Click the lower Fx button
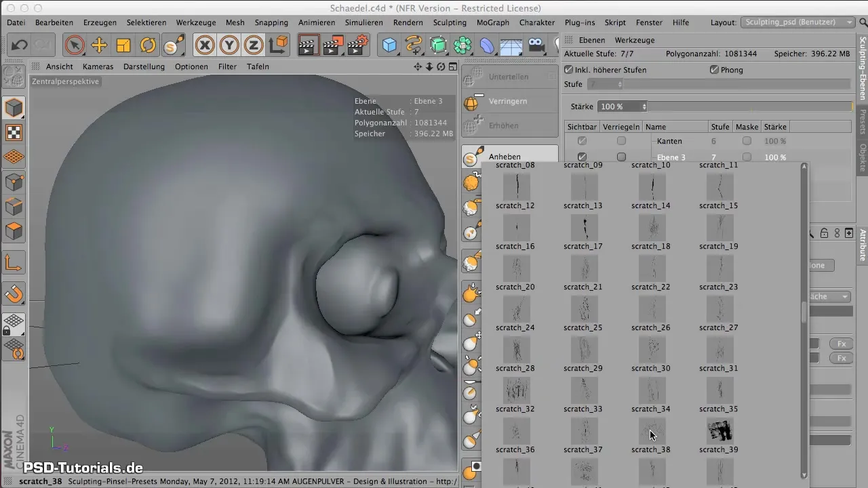Screen dimensions: 868x488 842,358
